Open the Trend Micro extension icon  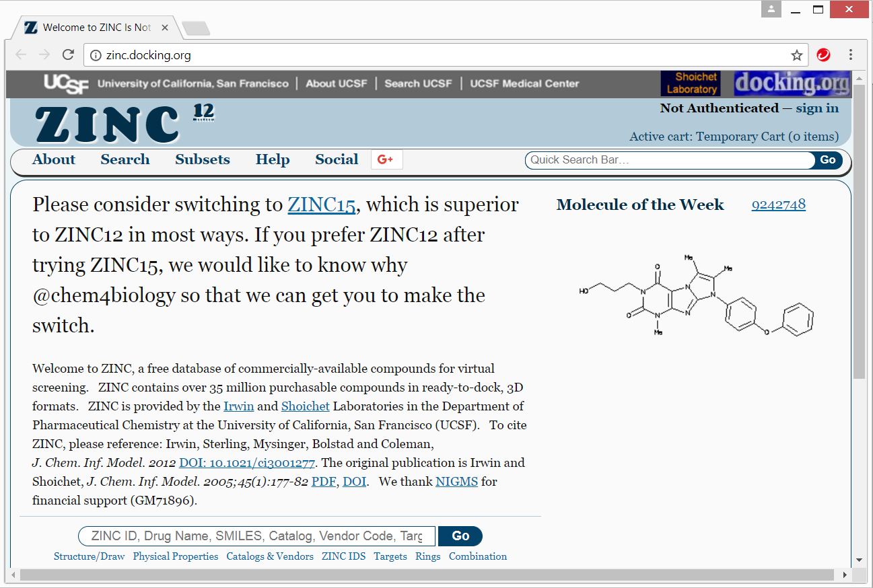point(823,55)
